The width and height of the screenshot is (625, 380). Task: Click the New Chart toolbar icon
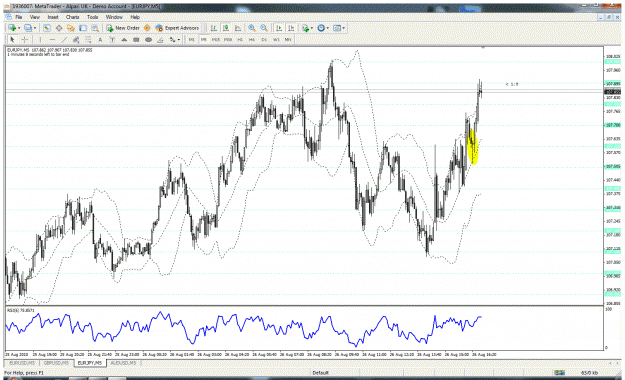click(12, 28)
